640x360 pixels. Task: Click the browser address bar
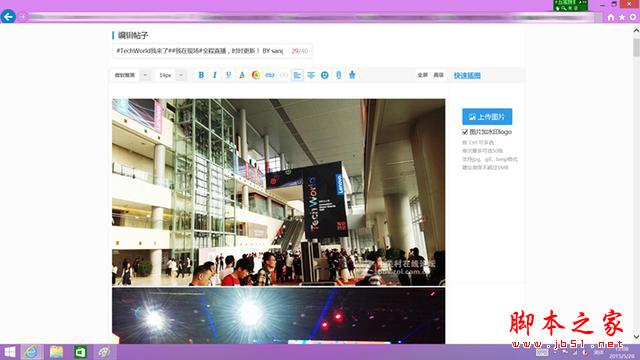(x=310, y=17)
